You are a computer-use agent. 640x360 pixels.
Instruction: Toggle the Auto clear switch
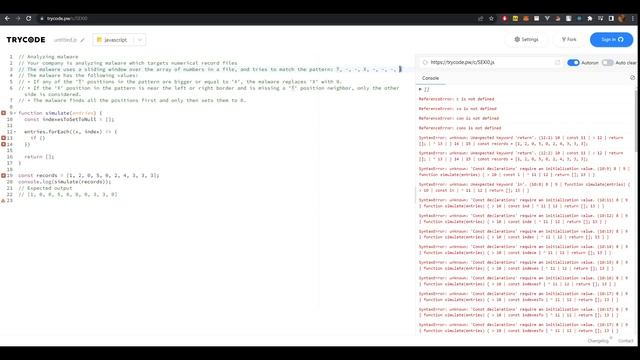(x=607, y=63)
